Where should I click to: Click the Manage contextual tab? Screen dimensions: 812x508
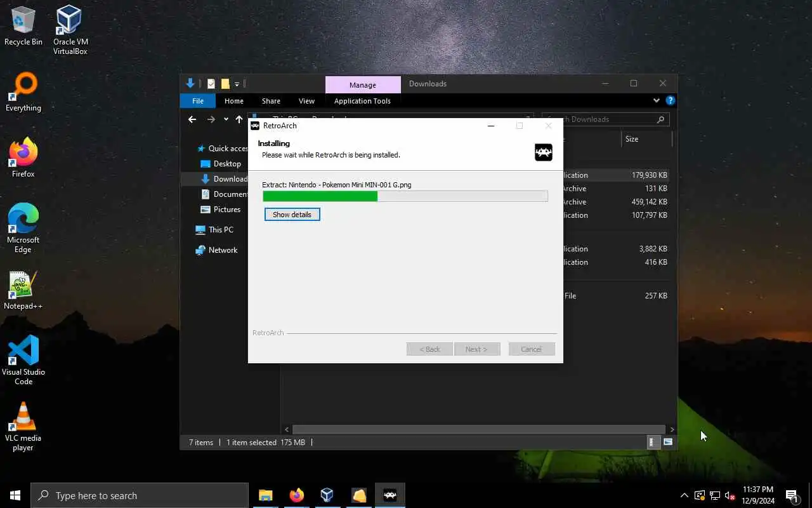click(363, 85)
